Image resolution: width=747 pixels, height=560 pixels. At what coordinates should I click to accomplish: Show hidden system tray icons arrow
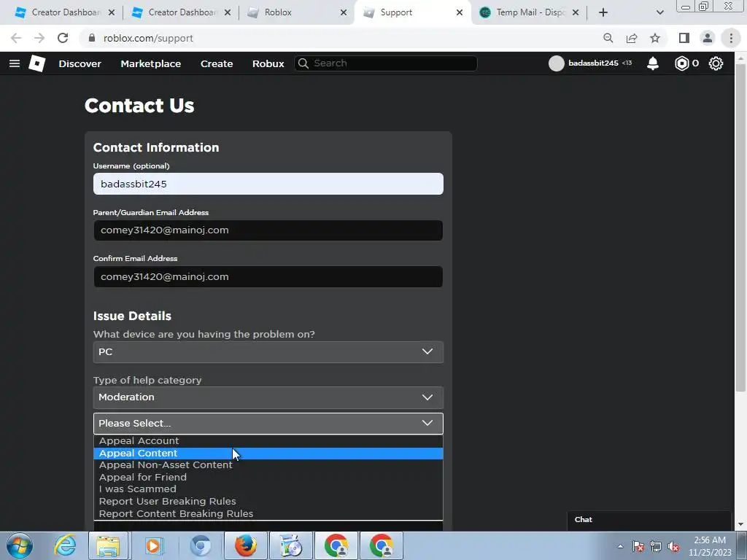[620, 546]
